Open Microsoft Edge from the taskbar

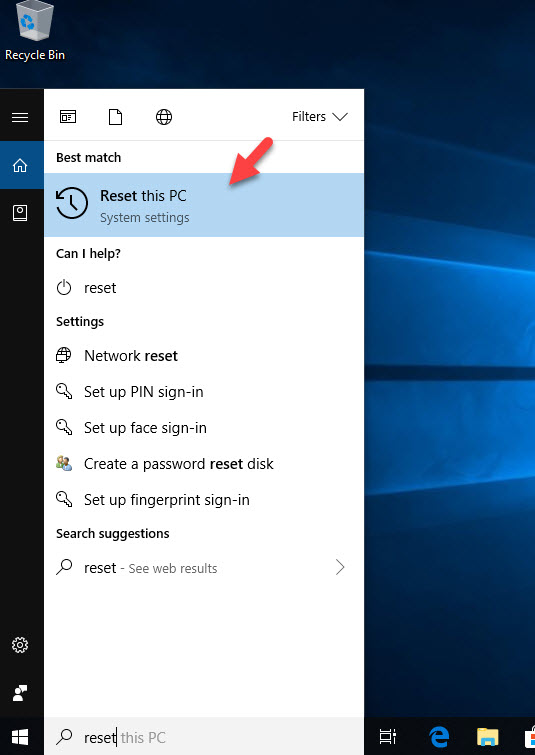tap(439, 736)
